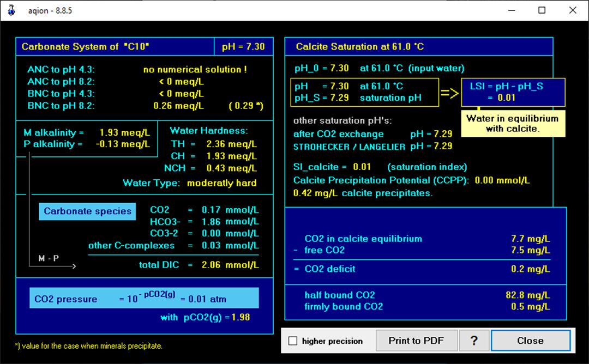Click 'SI_calcite = 0.01' line
The width and height of the screenshot is (589, 364).
point(332,167)
